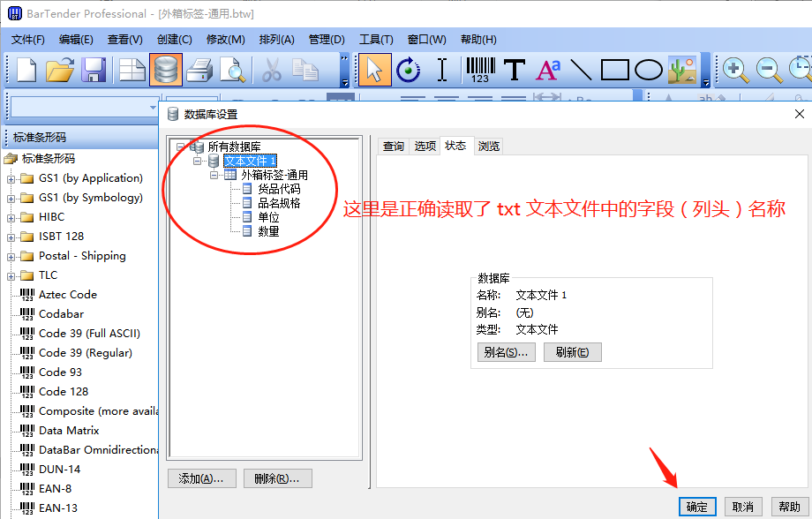
Task: Click the Zoom Out magnifier
Action: (x=769, y=70)
